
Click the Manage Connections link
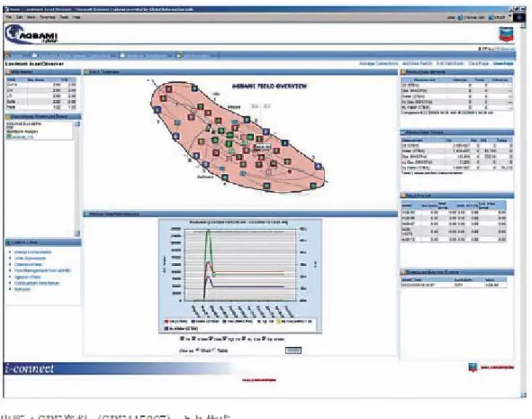coord(379,63)
